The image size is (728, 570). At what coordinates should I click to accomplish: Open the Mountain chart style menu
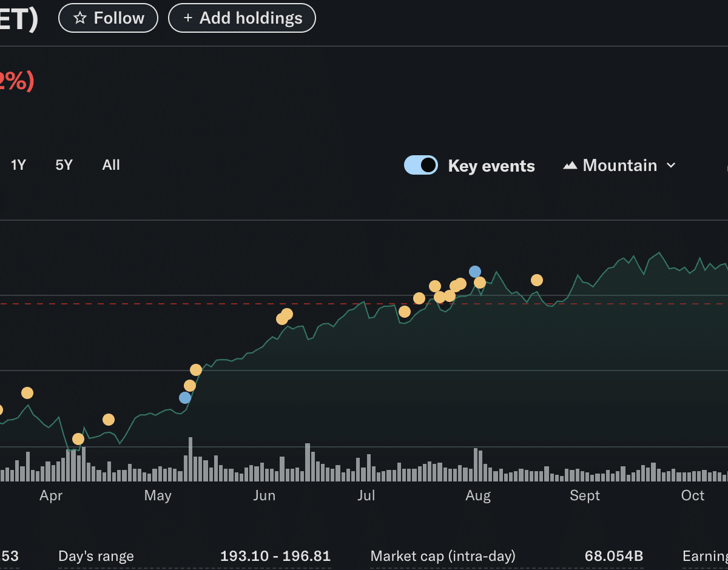(x=619, y=166)
